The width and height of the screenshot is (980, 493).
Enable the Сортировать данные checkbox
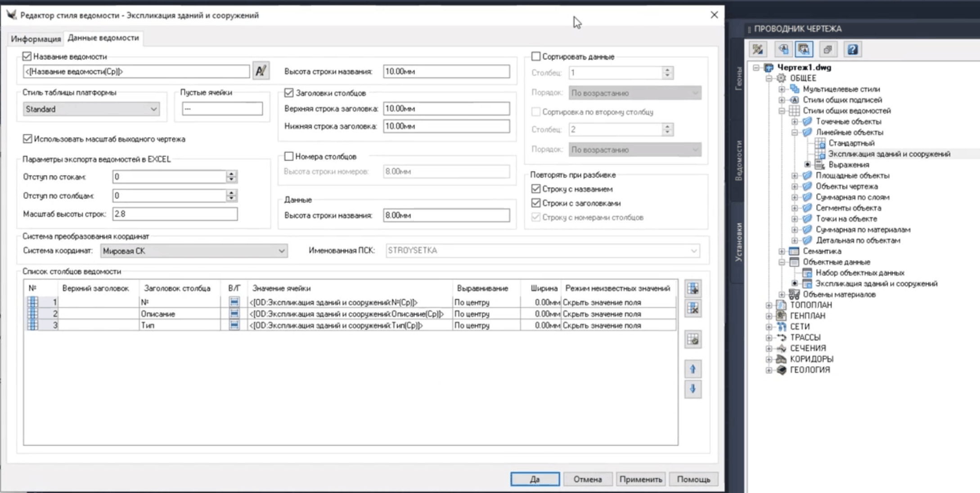tap(536, 57)
